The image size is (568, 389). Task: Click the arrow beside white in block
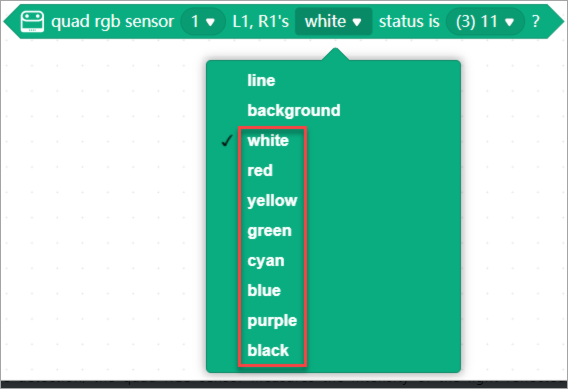tap(357, 22)
